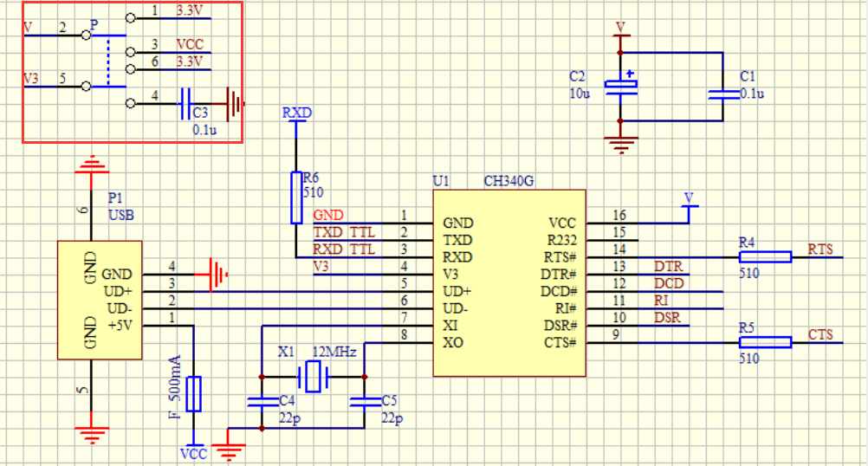Click switch P dashed linkage line
868x466 pixels.
click(x=108, y=61)
